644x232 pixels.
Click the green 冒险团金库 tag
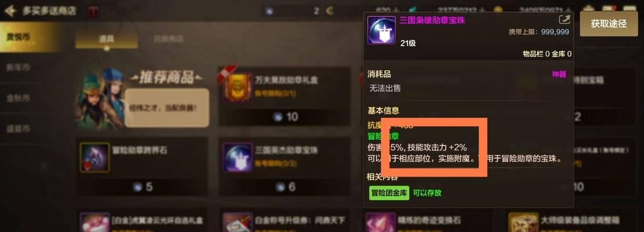pyautogui.click(x=389, y=193)
